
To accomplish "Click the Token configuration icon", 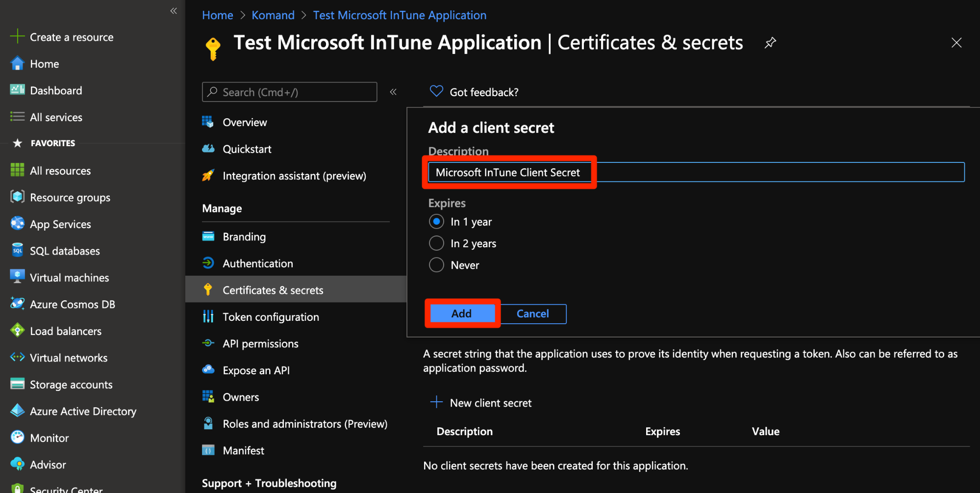I will click(208, 317).
